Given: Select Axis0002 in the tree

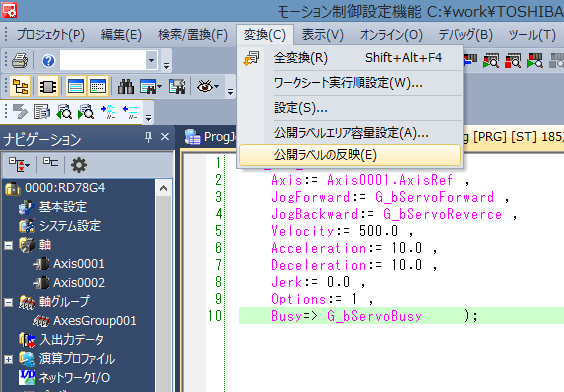Looking at the screenshot, I should [x=79, y=283].
